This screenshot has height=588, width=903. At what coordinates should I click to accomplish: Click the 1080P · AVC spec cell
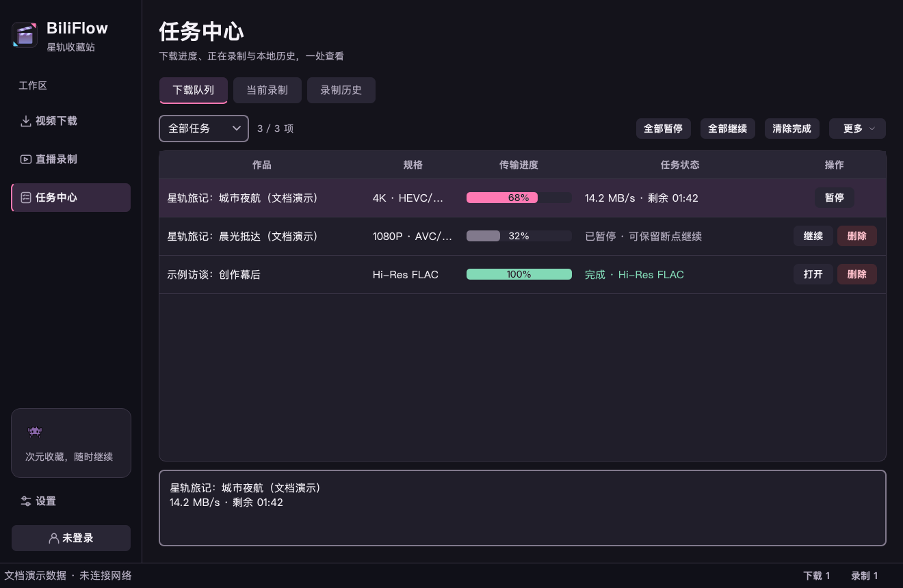pos(413,236)
